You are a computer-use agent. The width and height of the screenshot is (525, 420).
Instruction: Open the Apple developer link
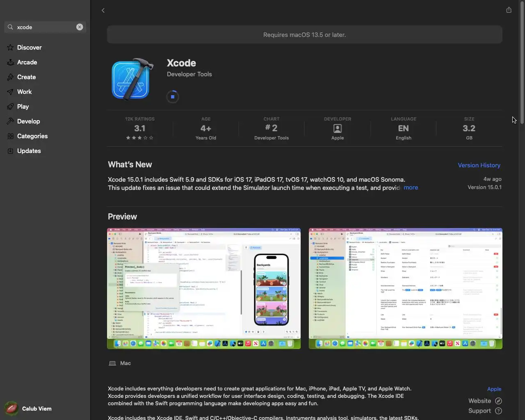pyautogui.click(x=494, y=389)
